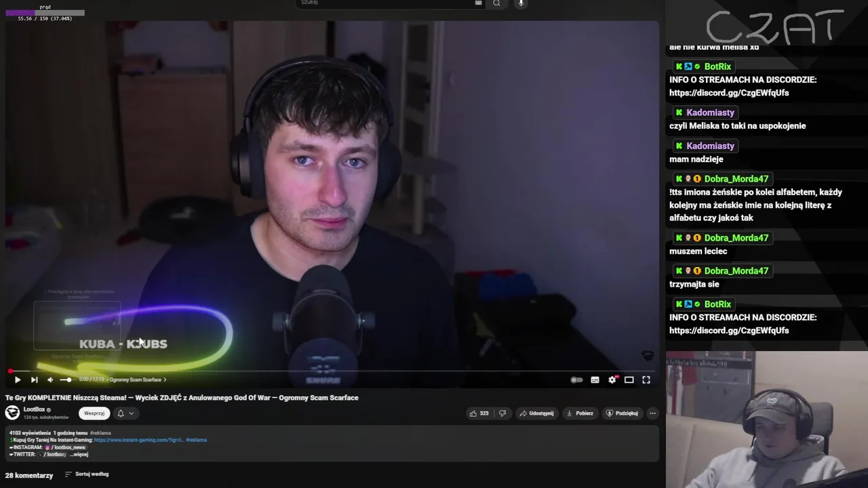Open notification bell dropdown
Viewport: 868px width, 488px height.
125,413
